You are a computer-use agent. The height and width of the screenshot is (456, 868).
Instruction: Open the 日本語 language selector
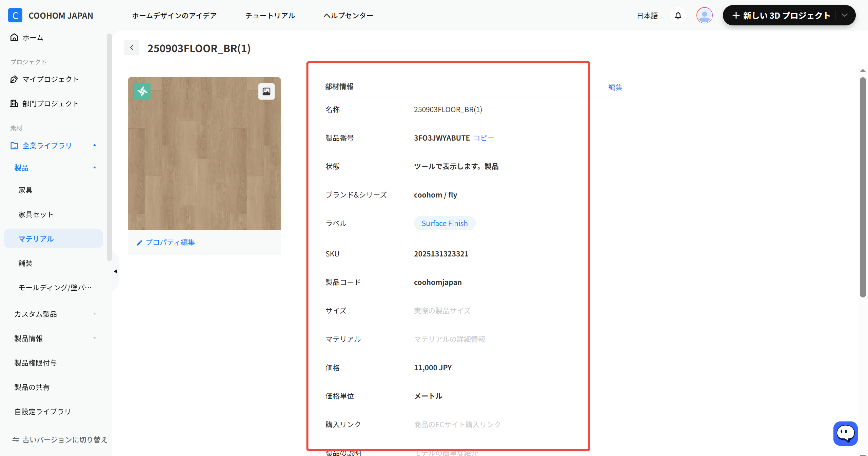[647, 16]
